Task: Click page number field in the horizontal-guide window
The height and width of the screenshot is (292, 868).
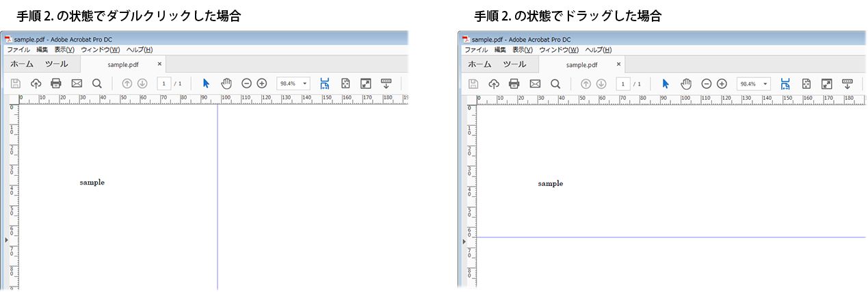Action: [x=623, y=83]
